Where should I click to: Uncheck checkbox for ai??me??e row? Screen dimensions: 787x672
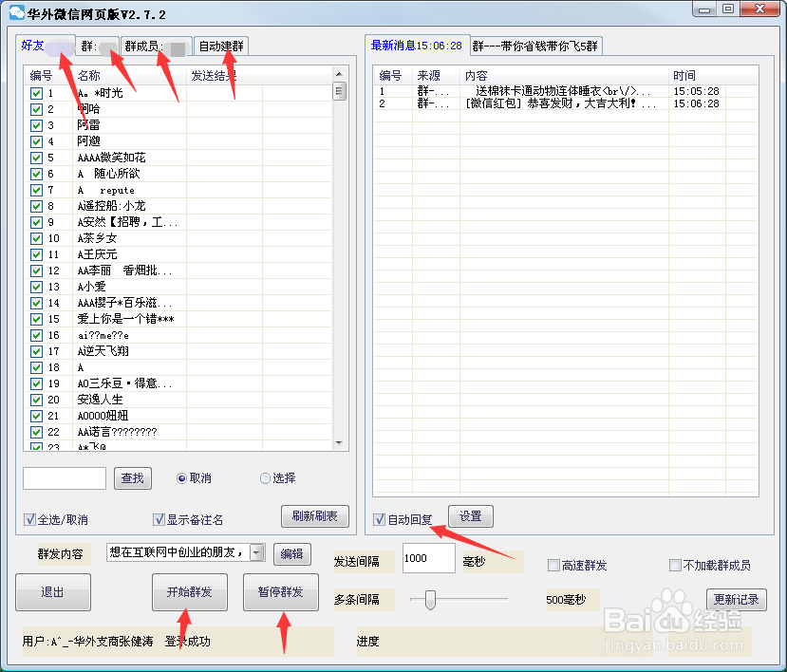coord(36,335)
